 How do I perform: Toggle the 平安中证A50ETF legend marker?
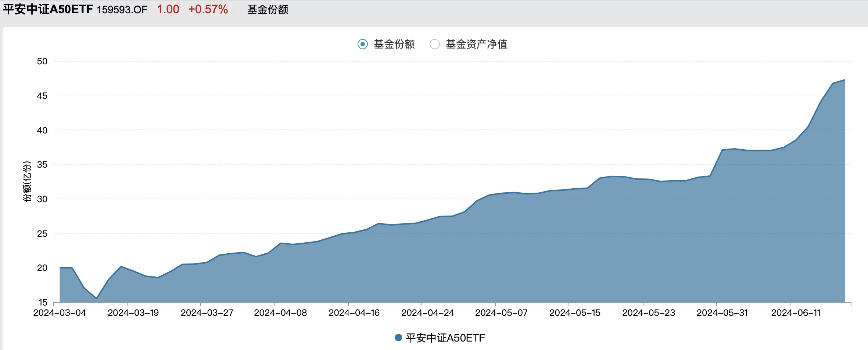click(398, 337)
